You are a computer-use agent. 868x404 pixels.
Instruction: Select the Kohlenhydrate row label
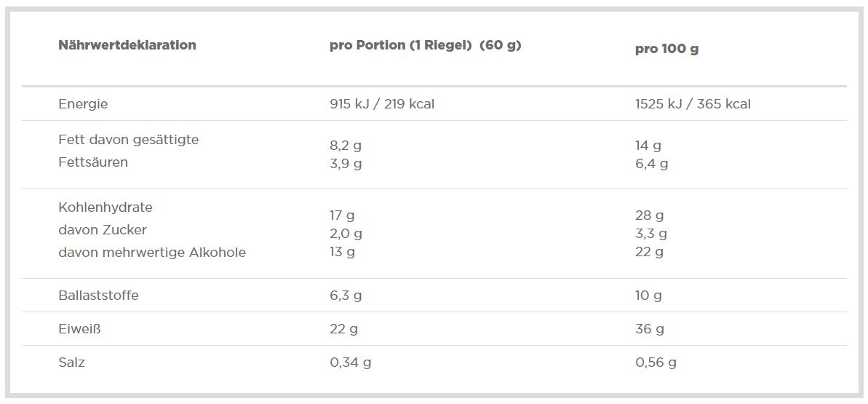pyautogui.click(x=105, y=207)
